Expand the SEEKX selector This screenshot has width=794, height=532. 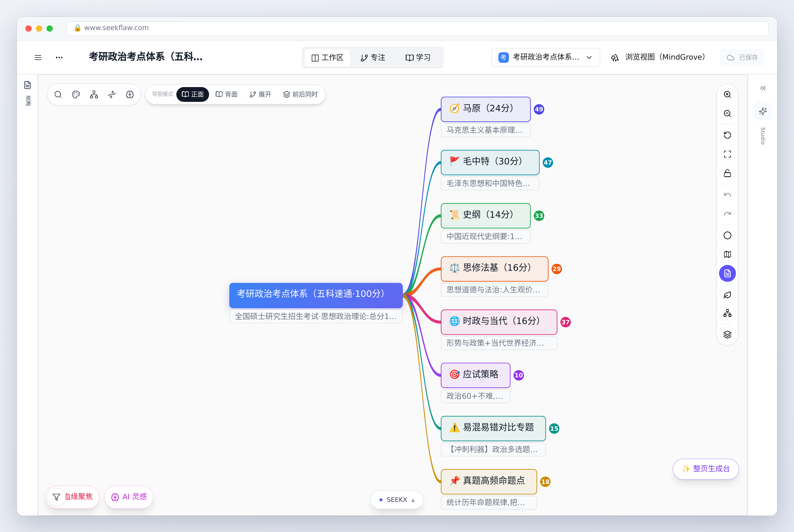tap(397, 500)
